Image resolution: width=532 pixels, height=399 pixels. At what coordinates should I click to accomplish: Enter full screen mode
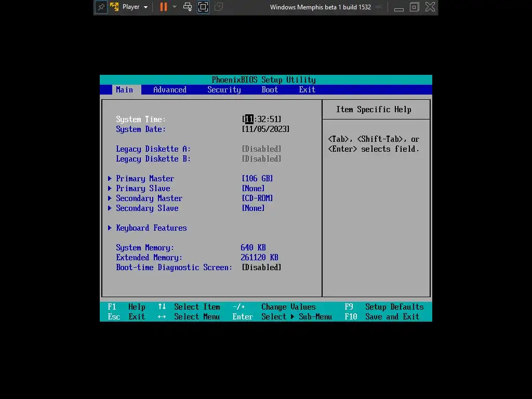coord(203,7)
